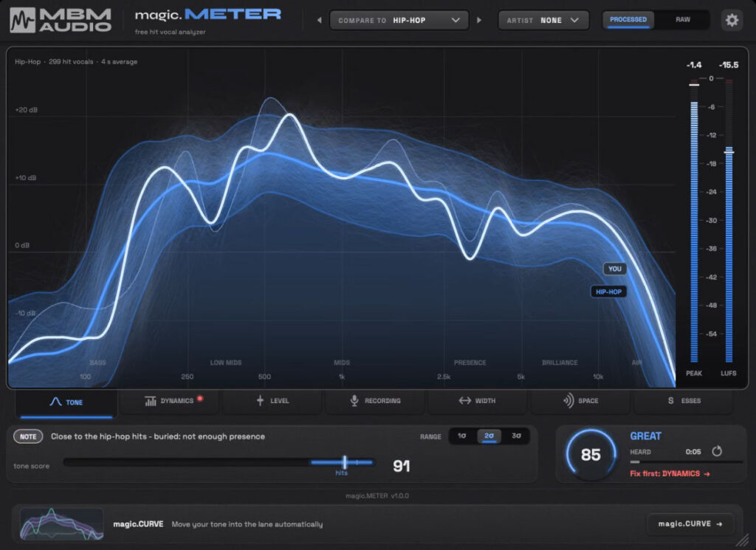
Task: Click the red alert dot on Dynamics
Action: [200, 398]
